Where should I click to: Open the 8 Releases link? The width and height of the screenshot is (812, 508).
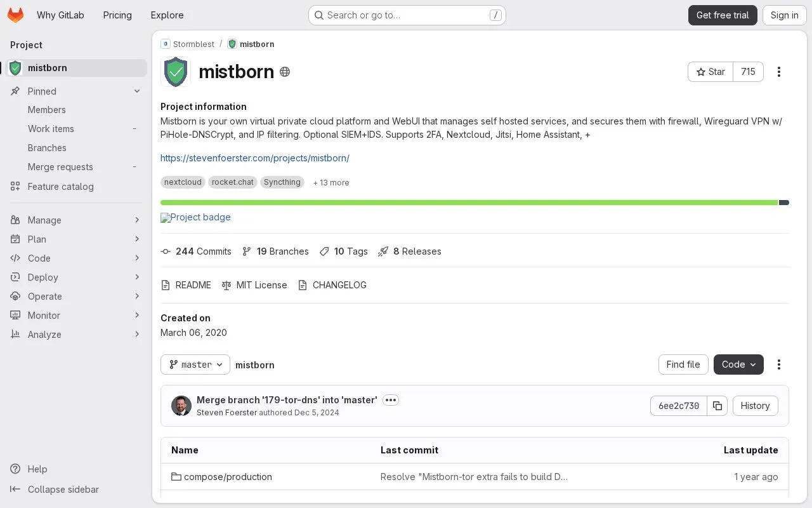410,251
